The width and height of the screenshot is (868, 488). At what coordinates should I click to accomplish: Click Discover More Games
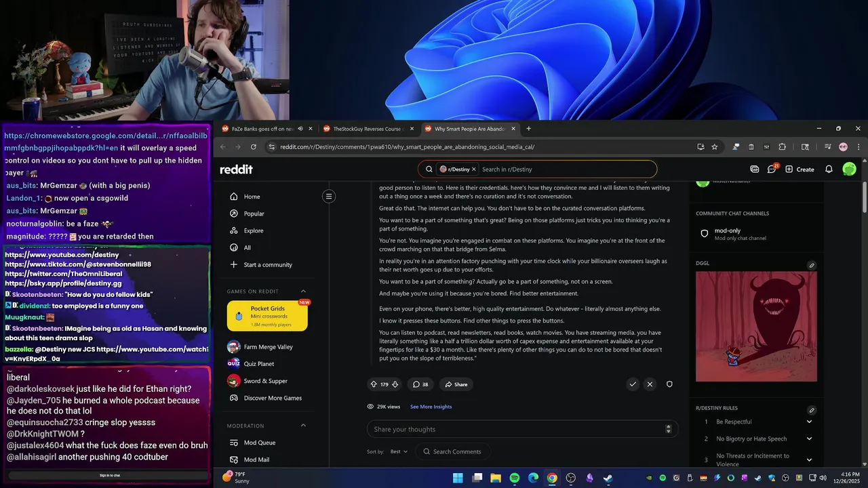coord(273,398)
